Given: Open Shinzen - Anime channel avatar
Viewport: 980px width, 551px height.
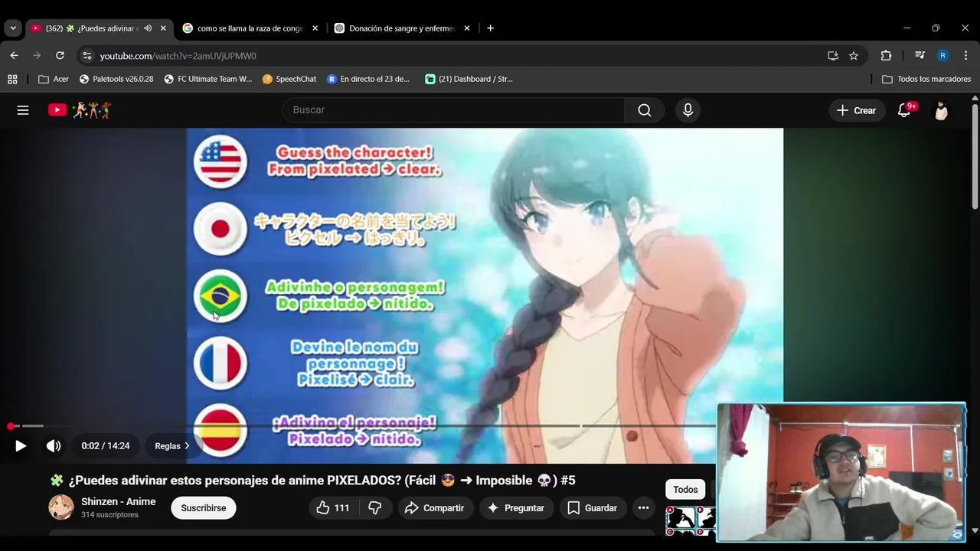Looking at the screenshot, I should coord(61,507).
